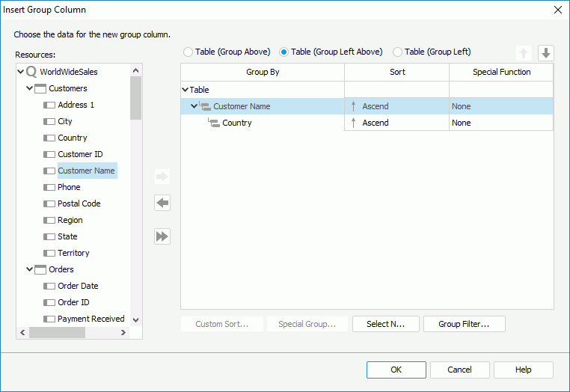Select Table (Group Left Above) radio button

pos(284,52)
